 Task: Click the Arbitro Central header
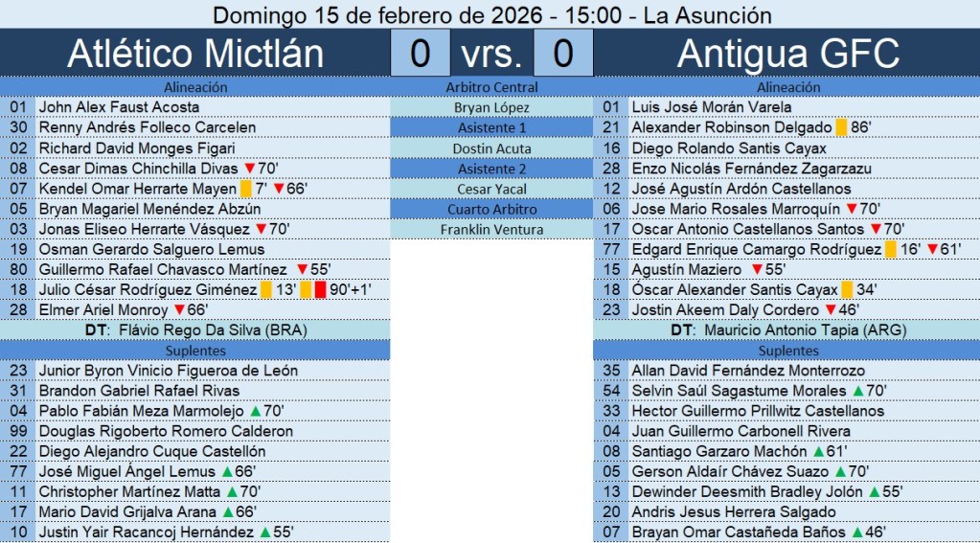[x=492, y=87]
